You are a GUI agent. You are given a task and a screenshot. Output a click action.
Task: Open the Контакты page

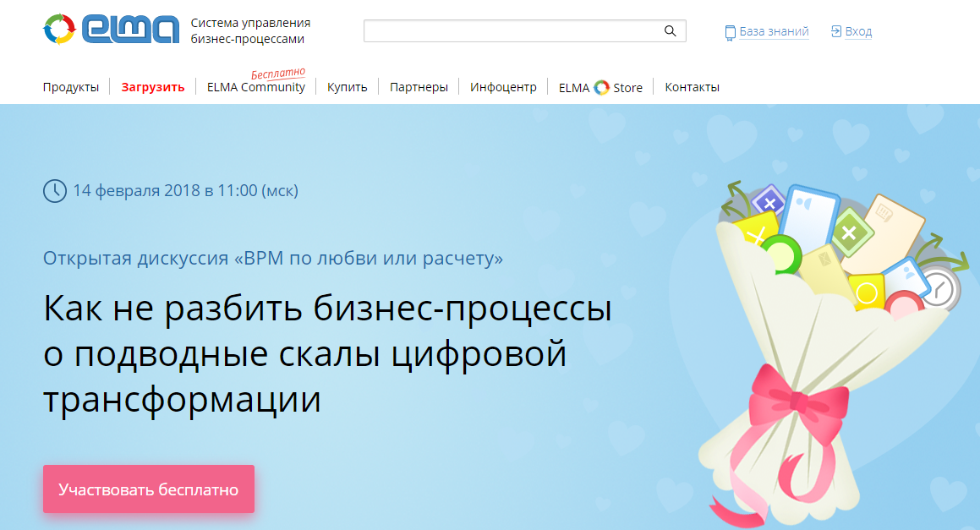tap(692, 86)
